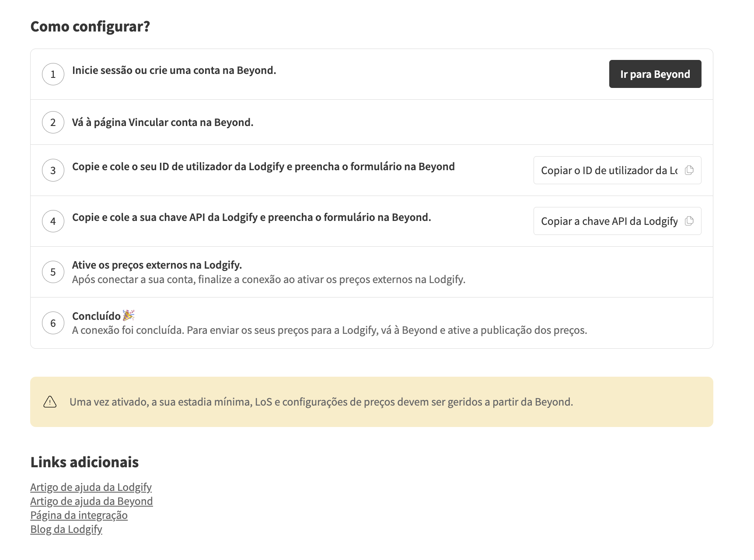Click the 'Ir para Beyond' button

pos(655,74)
